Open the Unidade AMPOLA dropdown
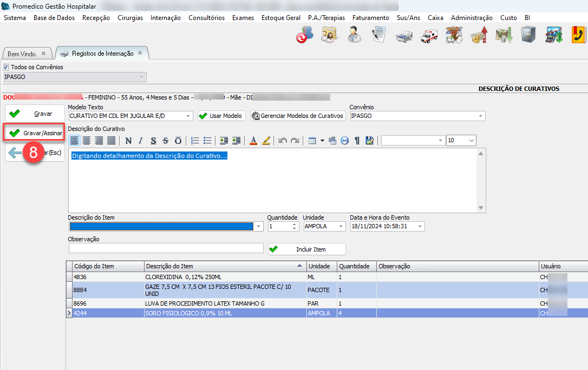Image resolution: width=588 pixels, height=370 pixels. pyautogui.click(x=341, y=226)
